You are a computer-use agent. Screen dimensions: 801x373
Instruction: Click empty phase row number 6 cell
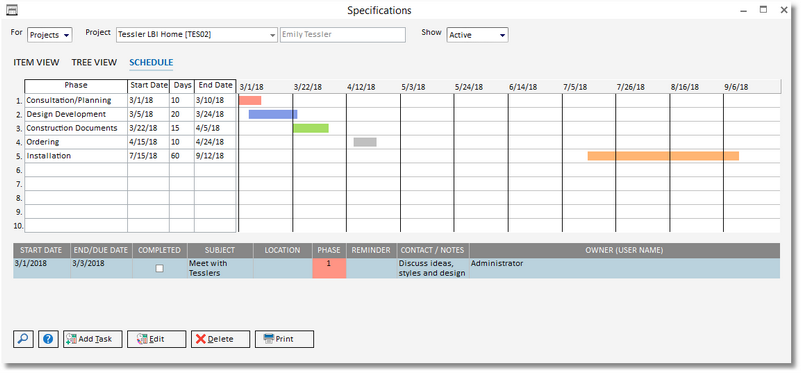tap(76, 170)
